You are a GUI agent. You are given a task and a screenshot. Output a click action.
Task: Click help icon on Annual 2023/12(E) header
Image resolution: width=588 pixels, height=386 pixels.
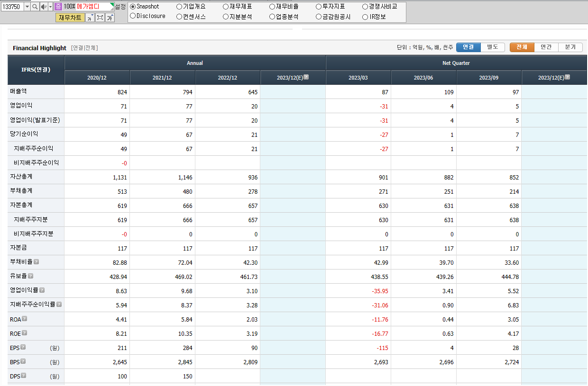coord(306,77)
